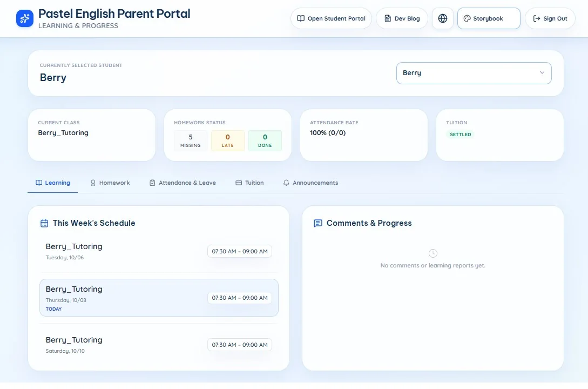This screenshot has height=389, width=588.
Task: Switch to the Learning tab
Action: 52,183
